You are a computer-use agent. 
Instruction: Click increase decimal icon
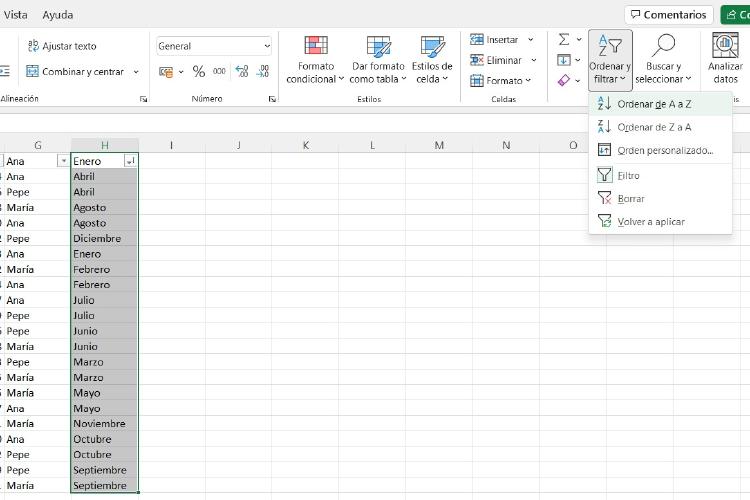(x=242, y=71)
